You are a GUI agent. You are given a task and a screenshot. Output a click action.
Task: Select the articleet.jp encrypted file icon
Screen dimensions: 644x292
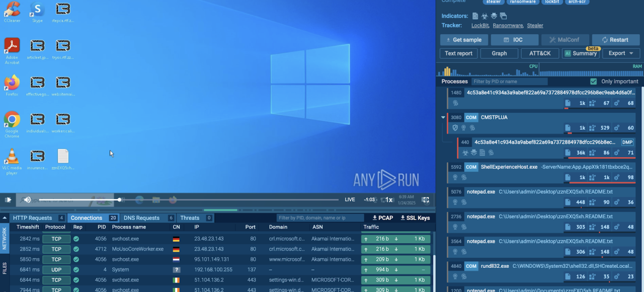pos(37,49)
